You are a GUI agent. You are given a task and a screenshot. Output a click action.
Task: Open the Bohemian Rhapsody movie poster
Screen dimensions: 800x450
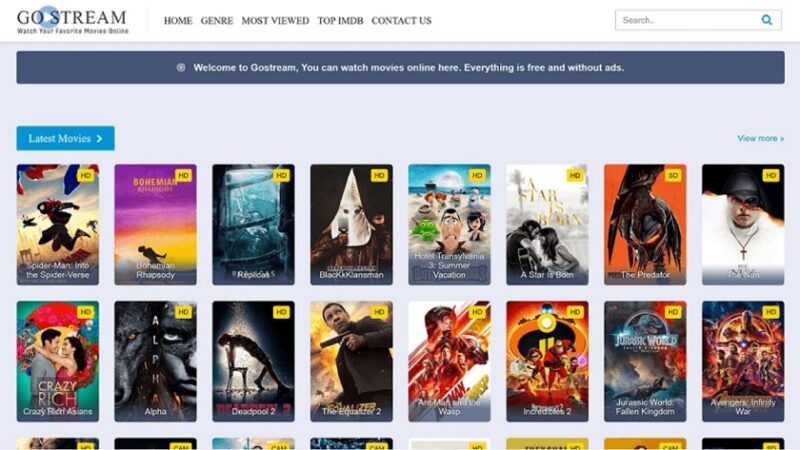coord(156,224)
